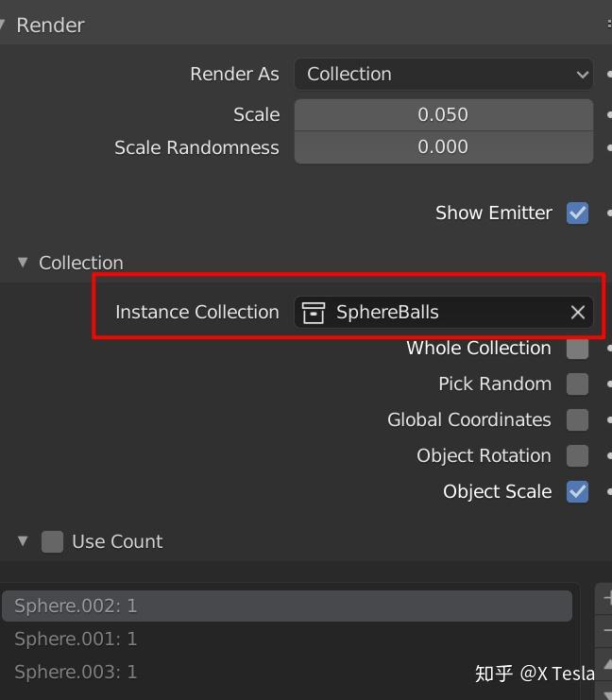
Task: Click the move-up arrow beside the sphere list
Action: (605, 664)
